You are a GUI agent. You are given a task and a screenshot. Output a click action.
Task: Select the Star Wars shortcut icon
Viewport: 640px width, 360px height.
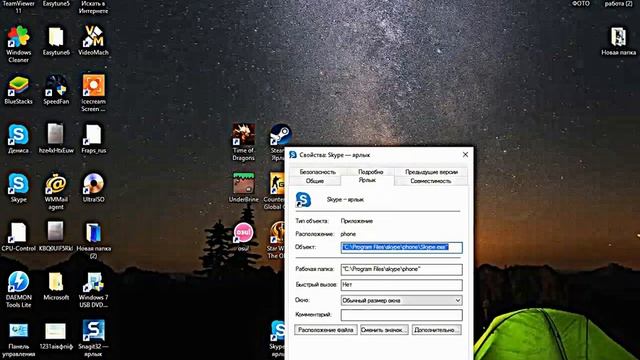click(277, 232)
